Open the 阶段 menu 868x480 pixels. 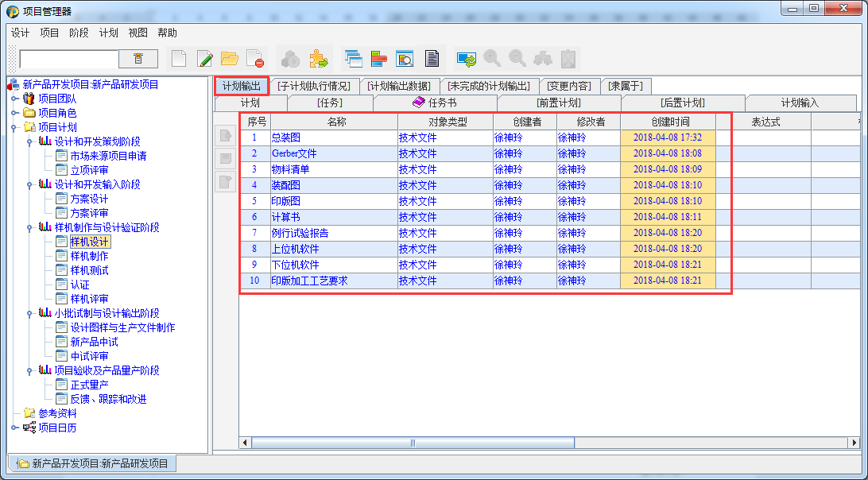tap(79, 33)
